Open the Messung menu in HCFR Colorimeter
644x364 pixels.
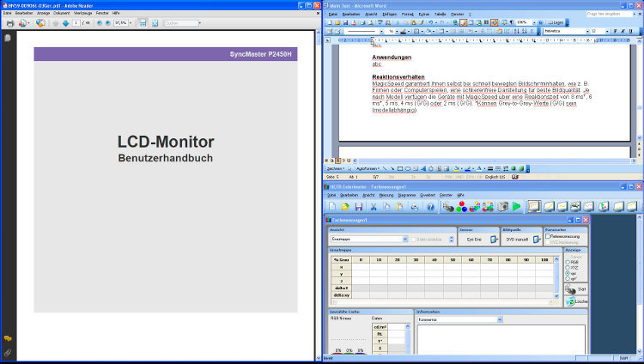[386, 195]
